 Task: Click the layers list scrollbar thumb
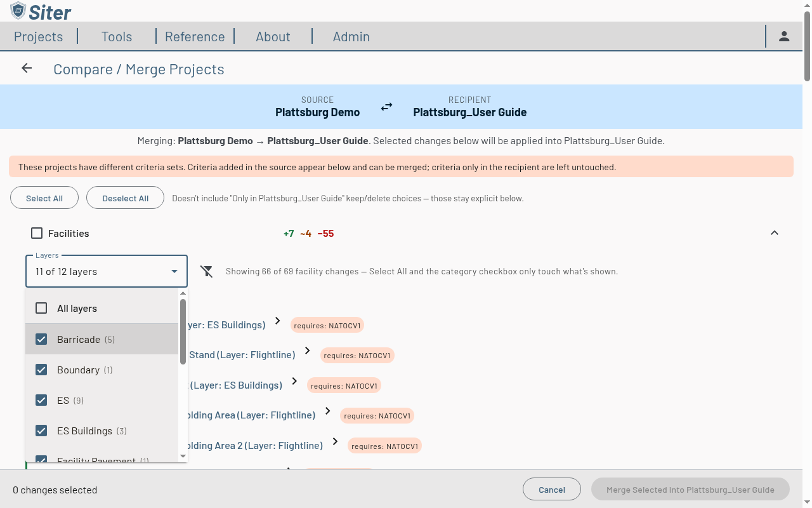tap(183, 331)
